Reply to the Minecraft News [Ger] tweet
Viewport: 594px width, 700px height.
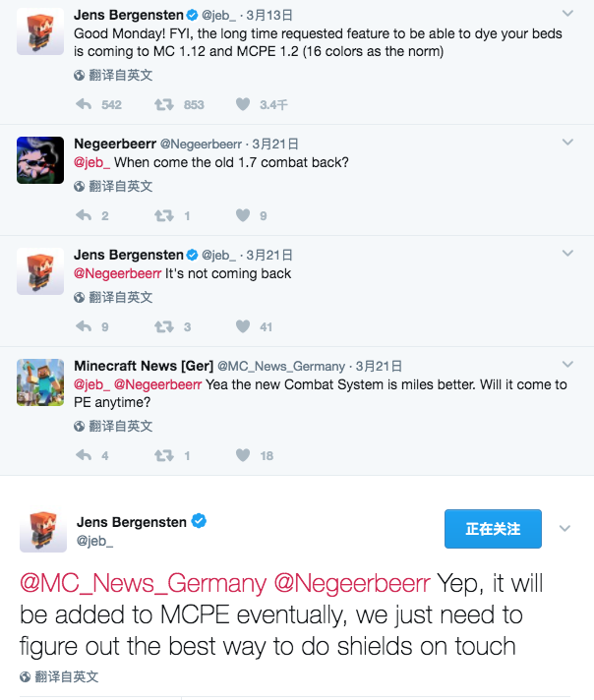pyautogui.click(x=84, y=455)
